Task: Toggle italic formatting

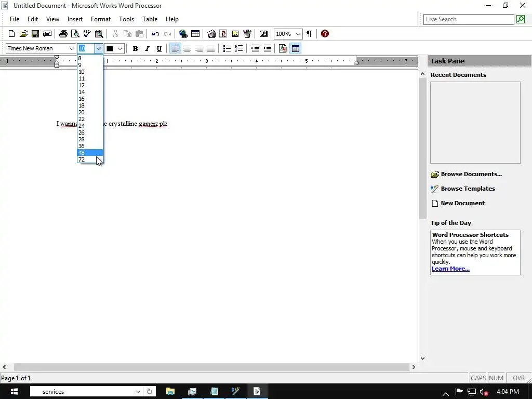Action: point(147,48)
